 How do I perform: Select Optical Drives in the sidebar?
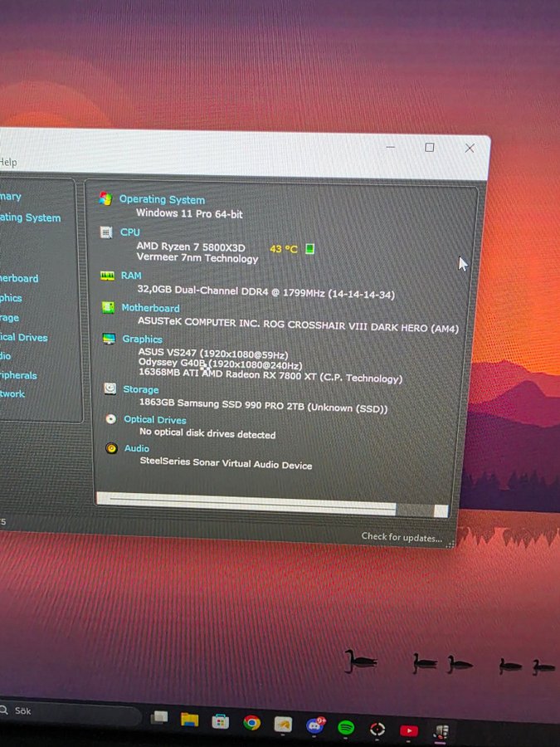click(x=24, y=337)
